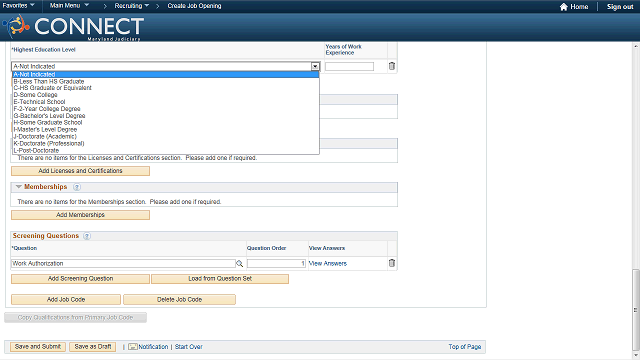Pick D-Some College option

click(x=36, y=95)
